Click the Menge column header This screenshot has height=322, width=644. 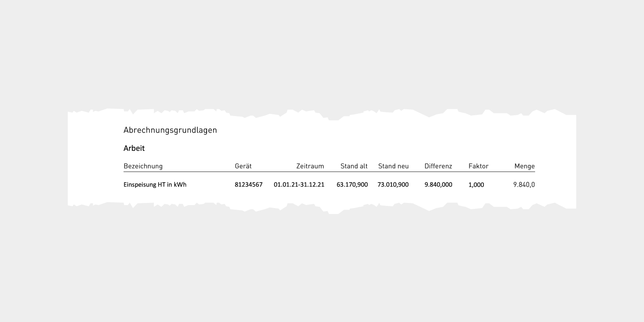[x=524, y=166]
